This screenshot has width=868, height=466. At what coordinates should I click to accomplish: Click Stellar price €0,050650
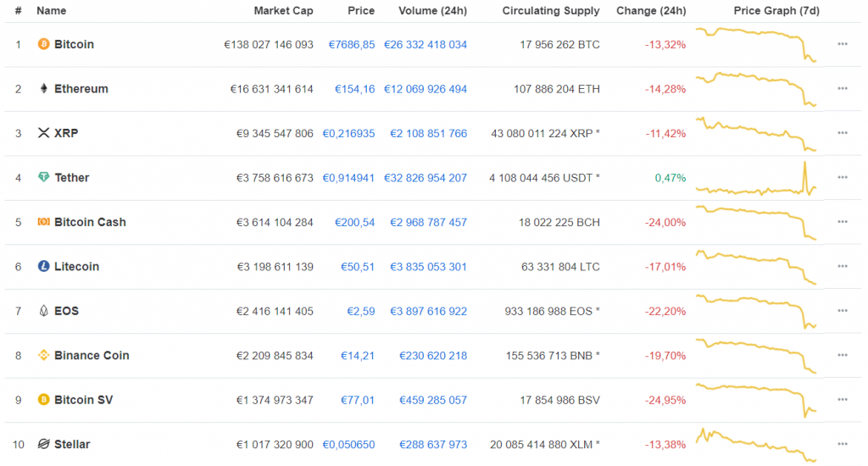click(348, 445)
